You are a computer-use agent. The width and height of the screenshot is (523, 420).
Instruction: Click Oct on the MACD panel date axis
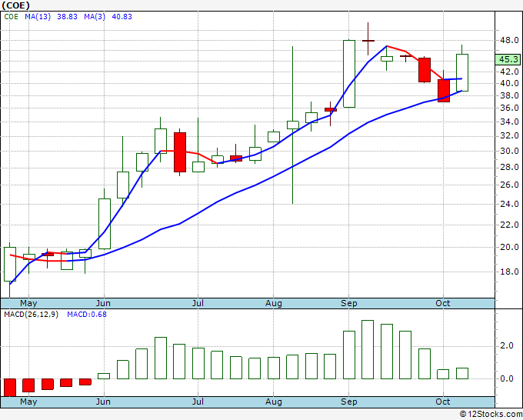(x=442, y=402)
